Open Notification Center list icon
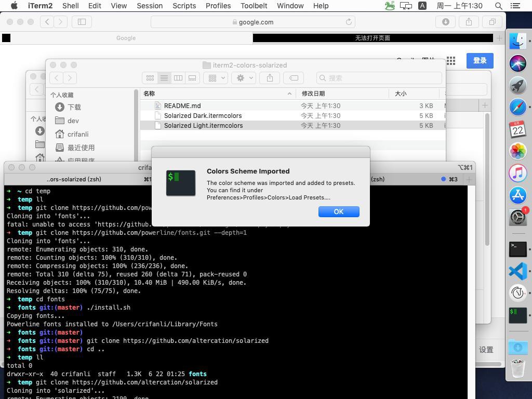Screen dimensions: 532x399 [x=515, y=6]
